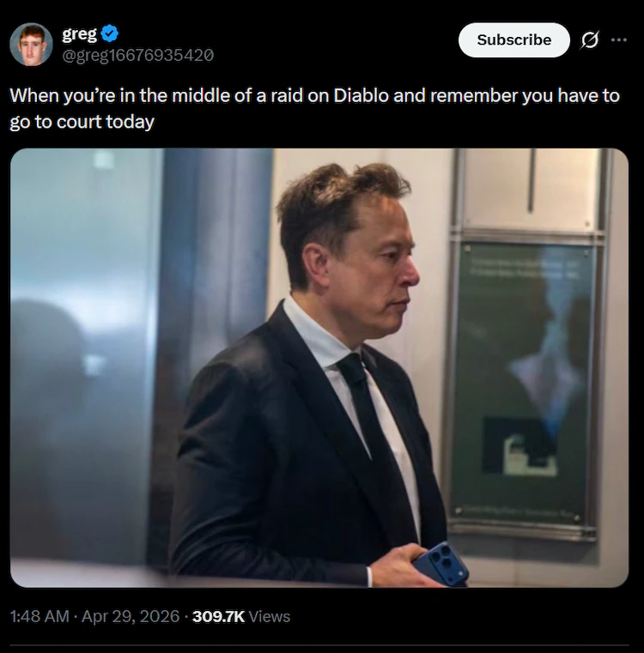Click the blue phone in the photo
Screen dimensions: 644x653
pyautogui.click(x=440, y=564)
